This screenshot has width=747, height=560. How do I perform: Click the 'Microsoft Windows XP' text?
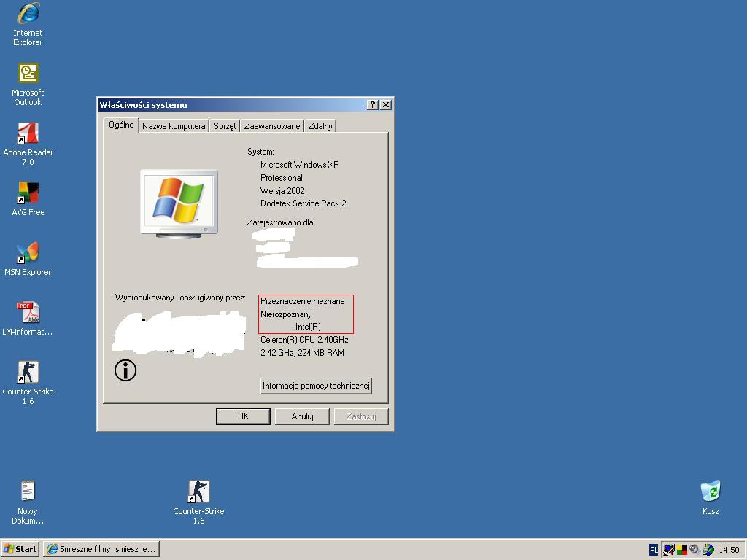tap(299, 165)
